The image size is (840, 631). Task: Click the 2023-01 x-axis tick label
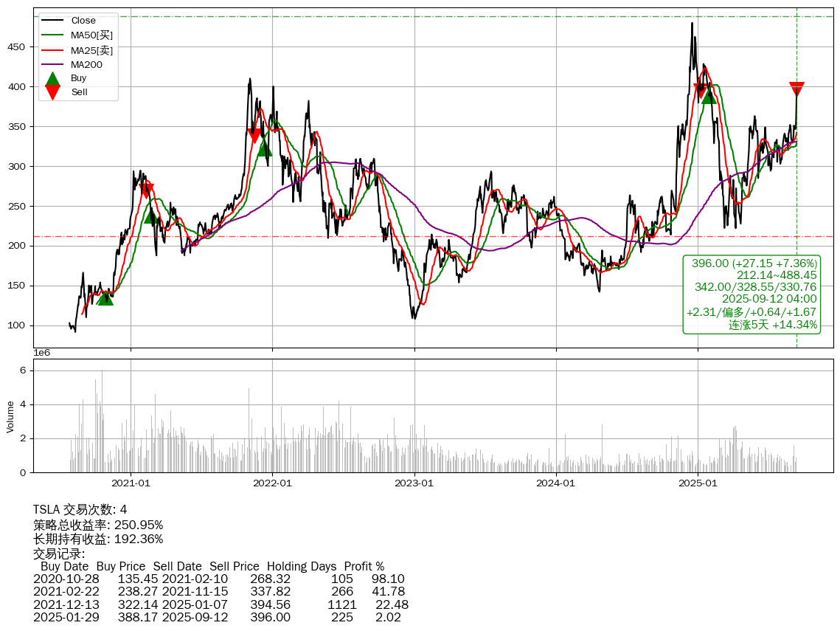coord(414,483)
